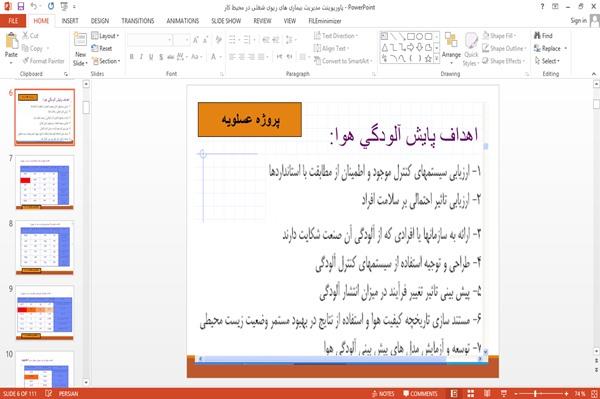Open the Shape Effects dropdown
This screenshot has width=600, height=399.
pyautogui.click(x=504, y=61)
